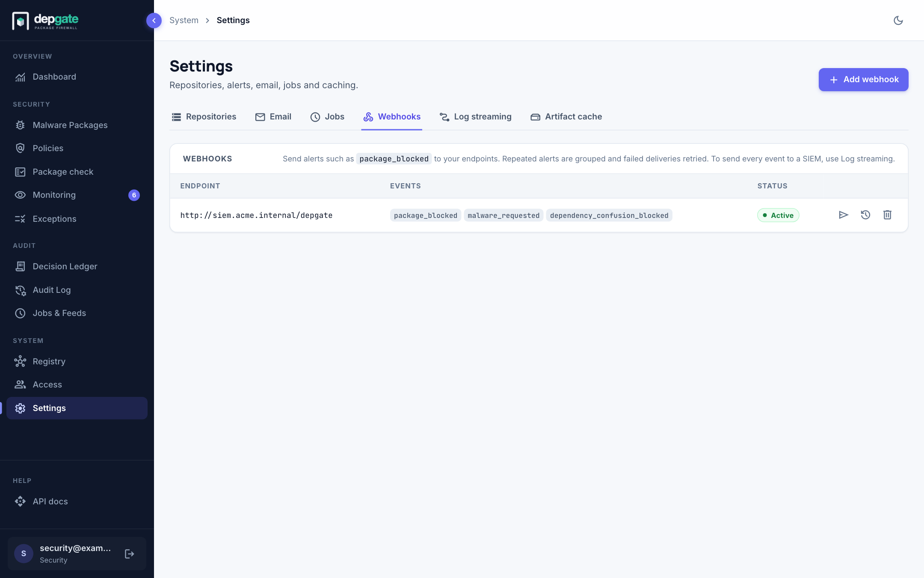Click the STATUS column header
Image resolution: width=924 pixels, height=578 pixels.
[773, 186]
